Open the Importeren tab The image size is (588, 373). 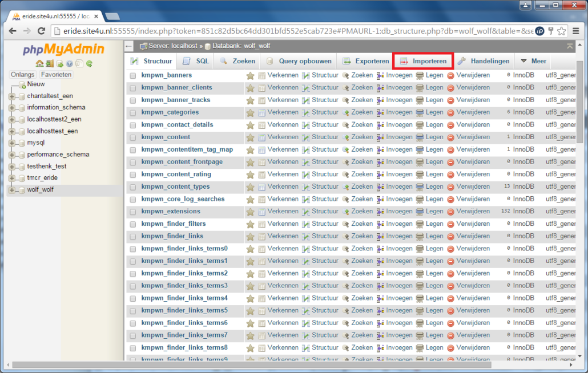[x=423, y=61]
